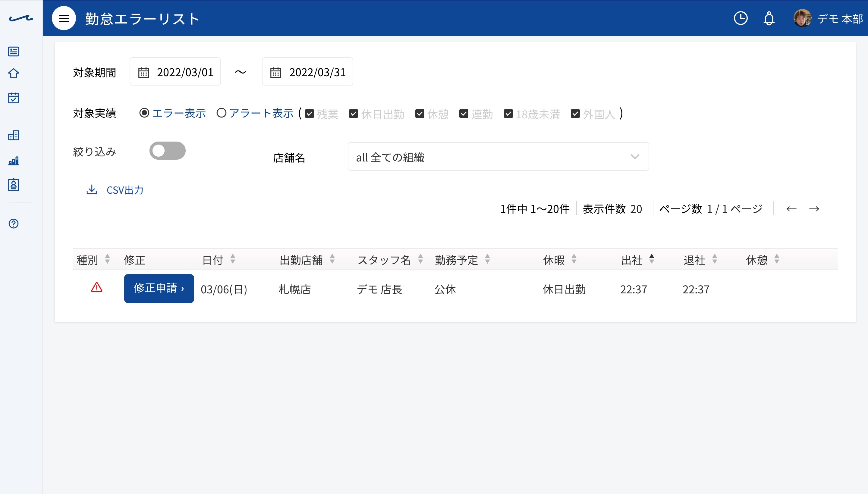Open the 店舗名 organization dropdown
868x494 pixels.
[x=498, y=157]
